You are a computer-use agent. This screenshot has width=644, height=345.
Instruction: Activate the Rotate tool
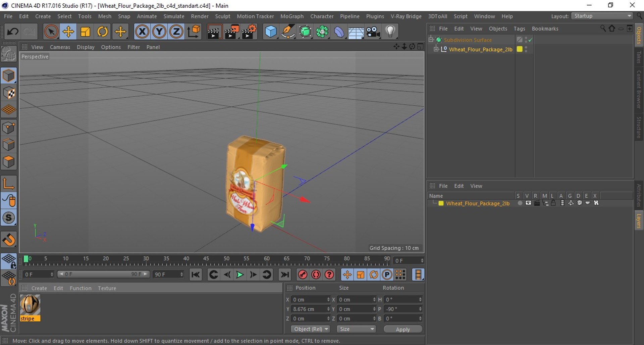coord(102,32)
